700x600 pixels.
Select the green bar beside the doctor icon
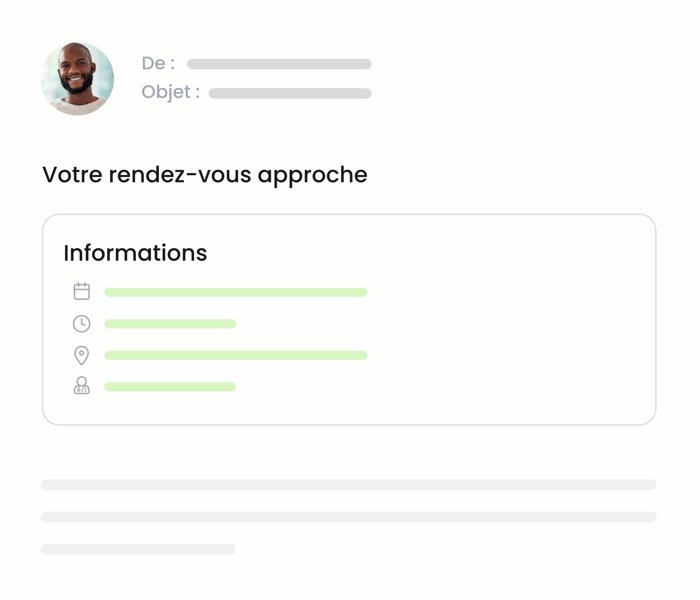tap(170, 387)
